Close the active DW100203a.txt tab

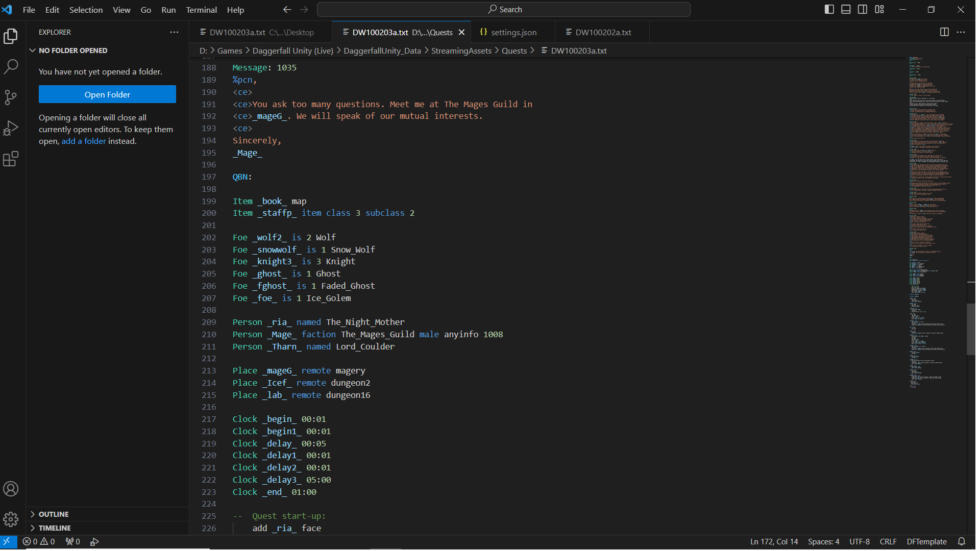click(461, 32)
